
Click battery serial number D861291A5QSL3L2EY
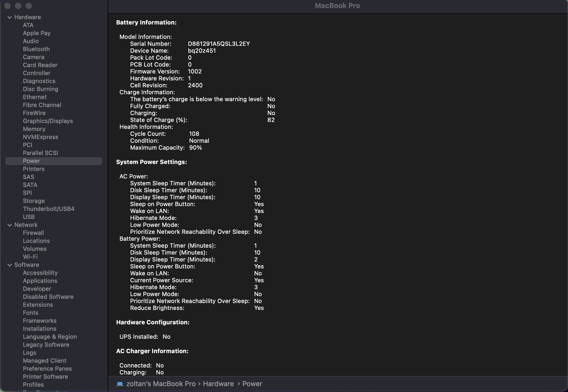tap(219, 44)
